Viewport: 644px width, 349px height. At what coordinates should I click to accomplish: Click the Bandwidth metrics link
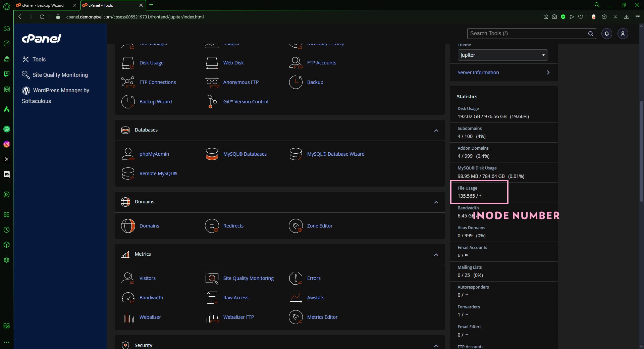coord(151,298)
